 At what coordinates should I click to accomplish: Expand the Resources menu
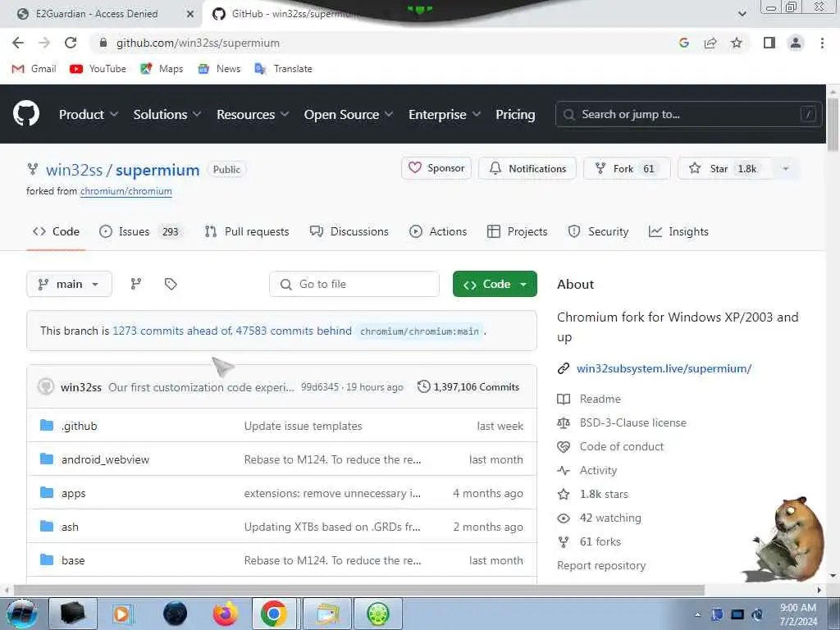point(253,114)
